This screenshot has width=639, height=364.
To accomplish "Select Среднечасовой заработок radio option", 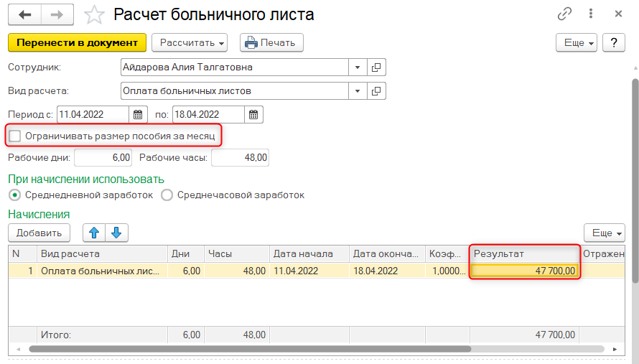I will (x=167, y=195).
